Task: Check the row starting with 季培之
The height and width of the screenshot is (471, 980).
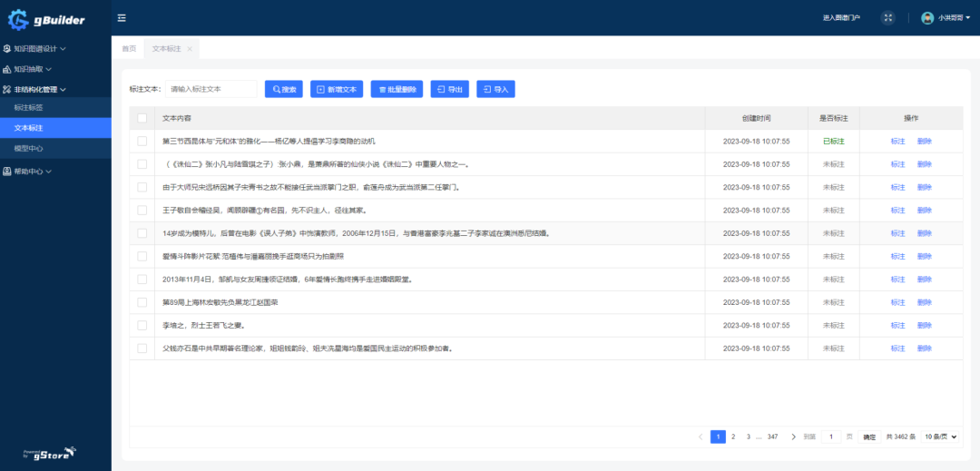Action: pyautogui.click(x=142, y=326)
